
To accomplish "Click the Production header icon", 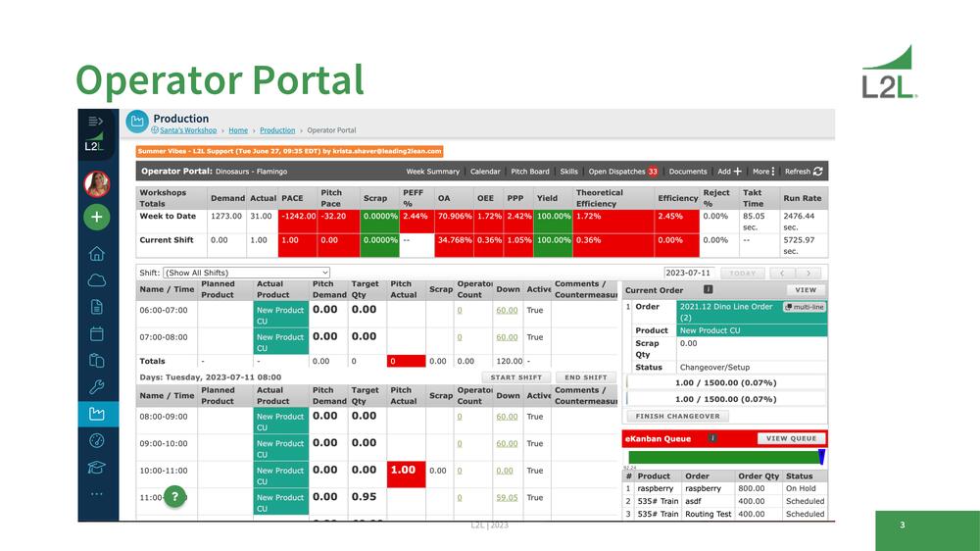I will click(137, 122).
